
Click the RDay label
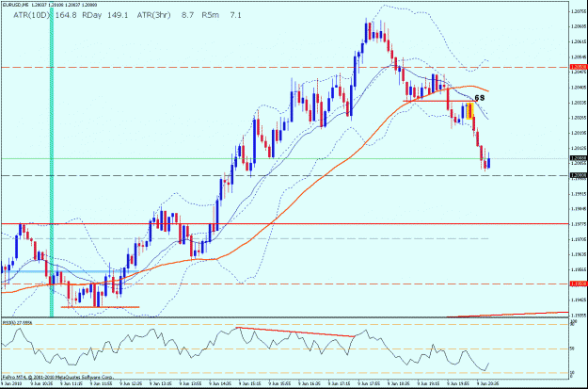[92, 15]
